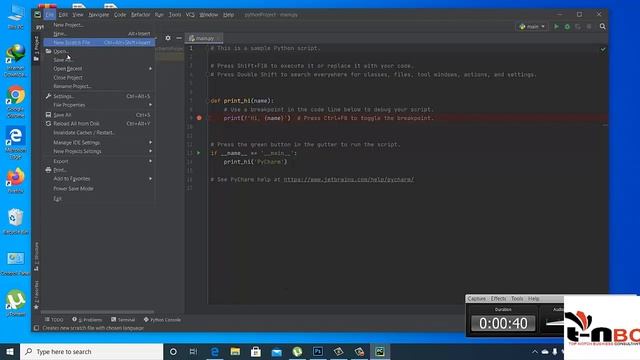Enable Power Save Mode
This screenshot has width=640, height=360.
point(99,189)
